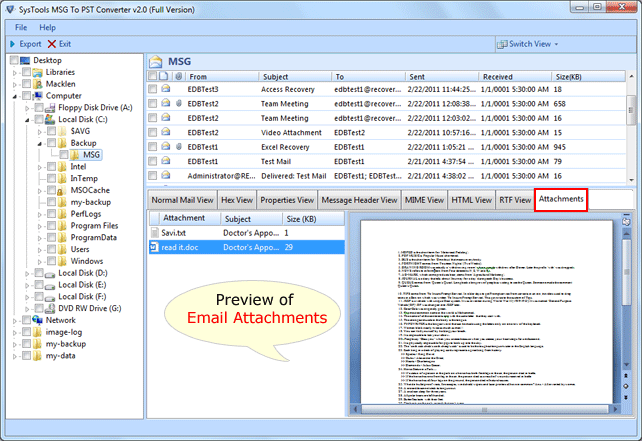The image size is (642, 441).
Task: Check the Backup folder checkbox
Action: pyautogui.click(x=52, y=143)
